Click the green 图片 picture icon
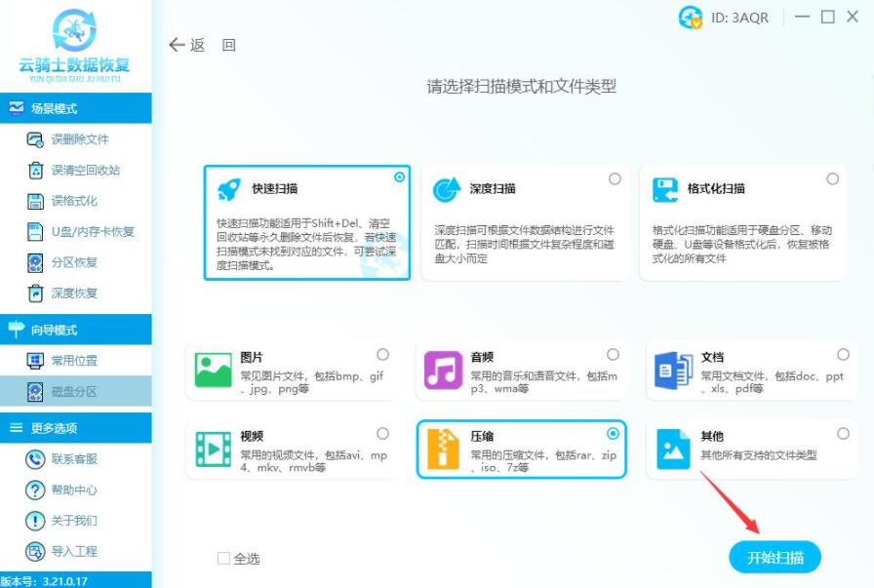 click(214, 371)
